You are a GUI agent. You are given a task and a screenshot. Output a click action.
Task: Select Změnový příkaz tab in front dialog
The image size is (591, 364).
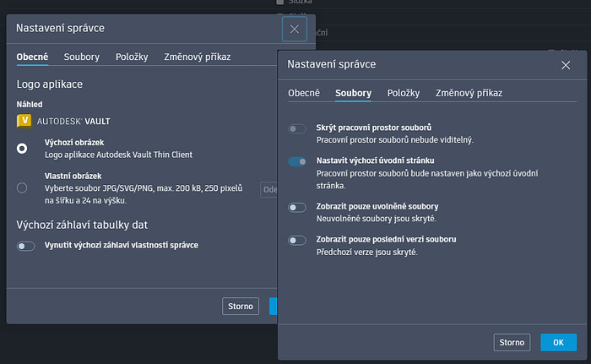click(x=469, y=93)
